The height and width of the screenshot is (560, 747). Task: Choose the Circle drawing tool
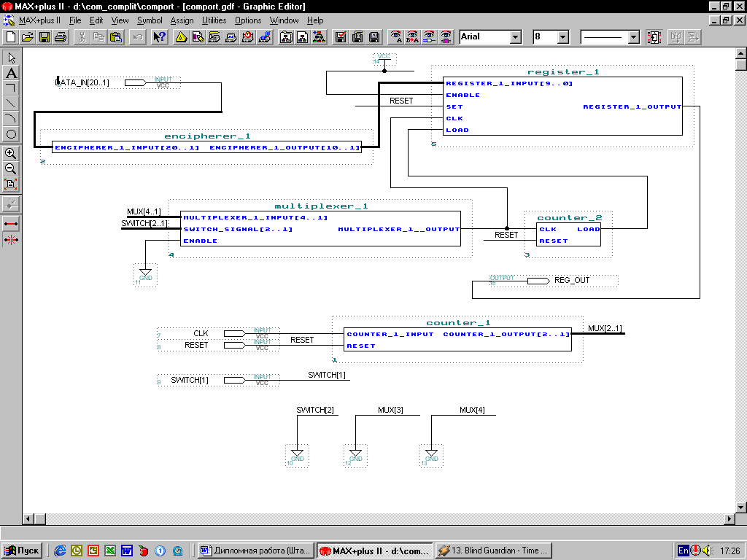[x=11, y=134]
